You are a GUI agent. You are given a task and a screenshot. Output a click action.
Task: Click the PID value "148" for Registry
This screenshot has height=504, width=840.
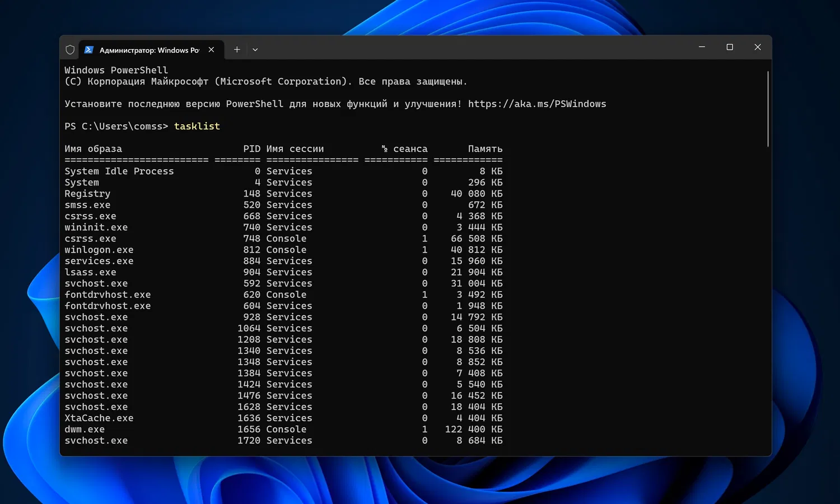(x=251, y=194)
